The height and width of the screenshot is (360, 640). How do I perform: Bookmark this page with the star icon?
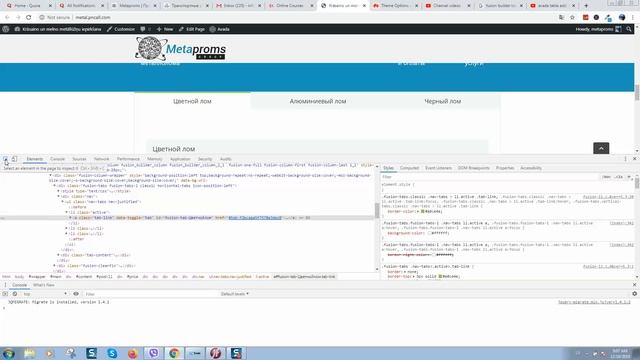coord(572,18)
